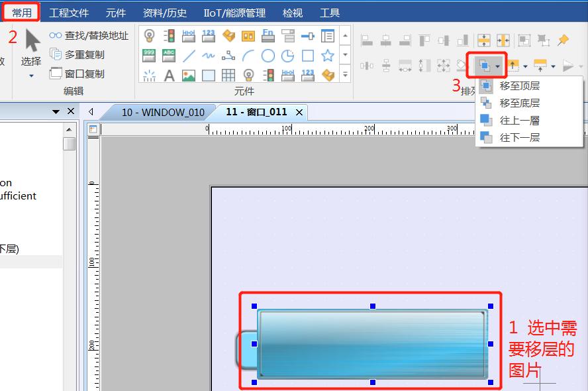Open the layer order dropdown arrow
Image resolution: width=588 pixels, height=391 pixels.
497,66
